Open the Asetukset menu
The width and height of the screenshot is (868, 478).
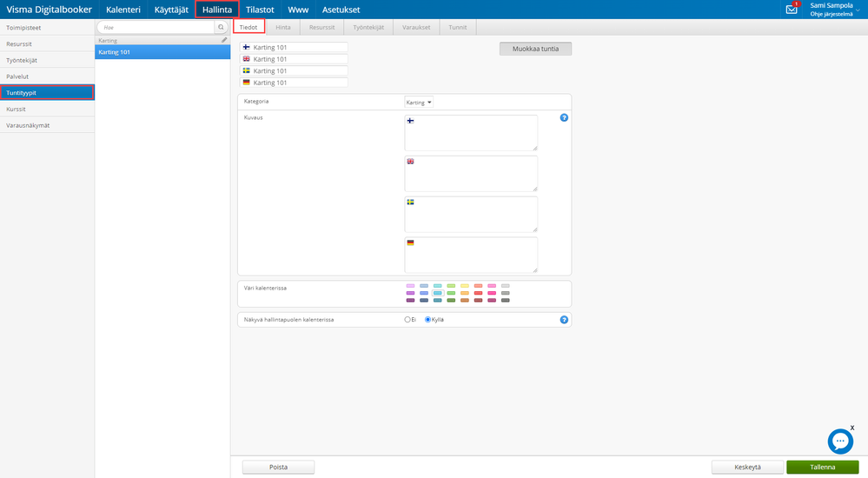(x=341, y=10)
